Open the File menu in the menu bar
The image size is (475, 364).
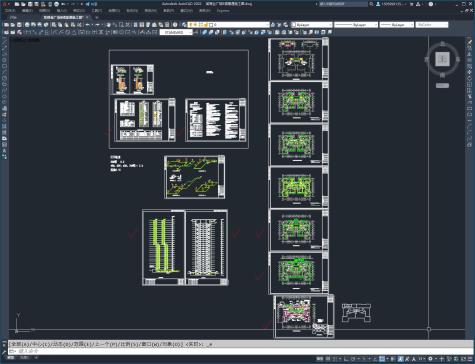pos(10,11)
